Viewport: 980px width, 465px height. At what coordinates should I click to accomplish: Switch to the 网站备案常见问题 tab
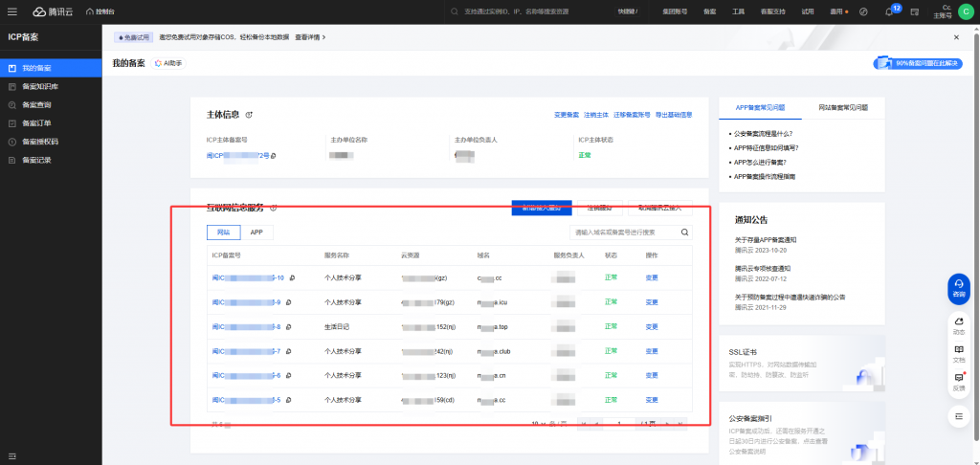point(843,107)
